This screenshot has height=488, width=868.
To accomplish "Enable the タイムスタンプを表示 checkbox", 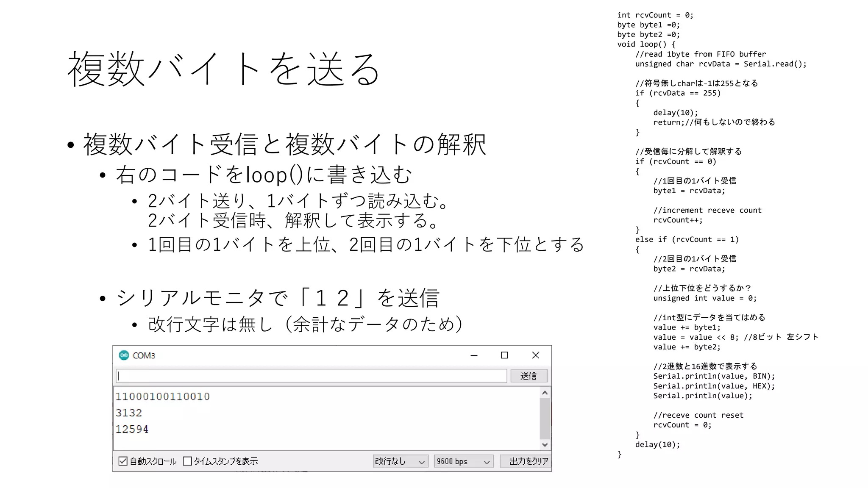I will 187,461.
